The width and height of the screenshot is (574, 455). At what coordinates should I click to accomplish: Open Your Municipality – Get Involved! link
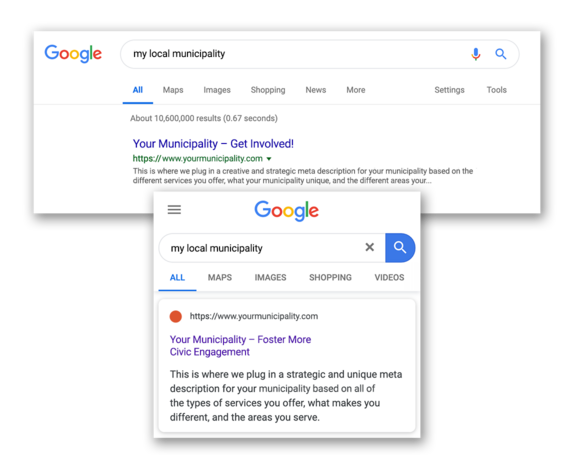point(213,143)
